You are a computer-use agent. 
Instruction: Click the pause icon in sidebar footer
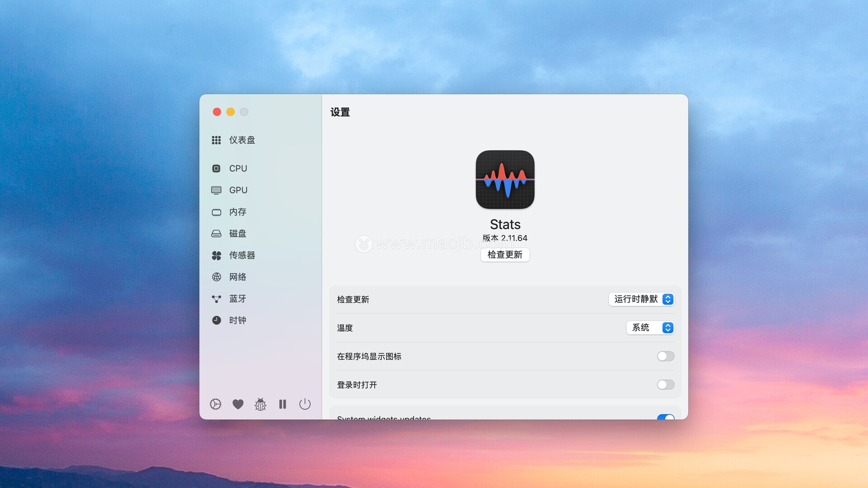coord(283,404)
